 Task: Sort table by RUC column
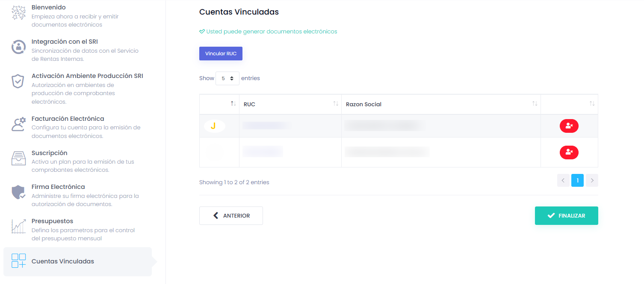pos(290,104)
